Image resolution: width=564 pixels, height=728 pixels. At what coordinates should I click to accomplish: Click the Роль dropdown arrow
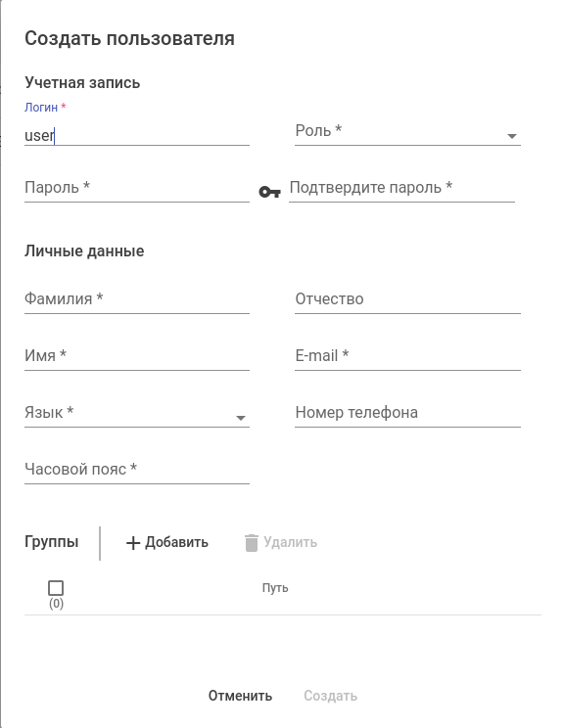[512, 136]
